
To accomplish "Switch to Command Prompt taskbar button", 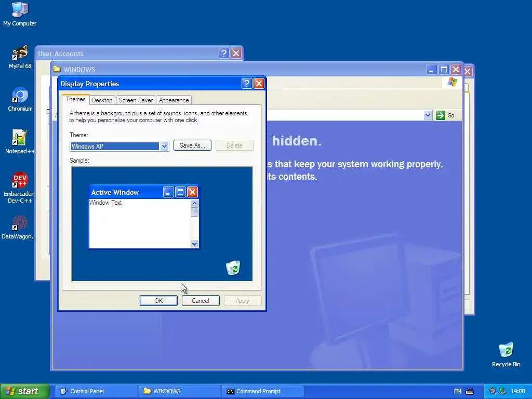I will coord(263,391).
